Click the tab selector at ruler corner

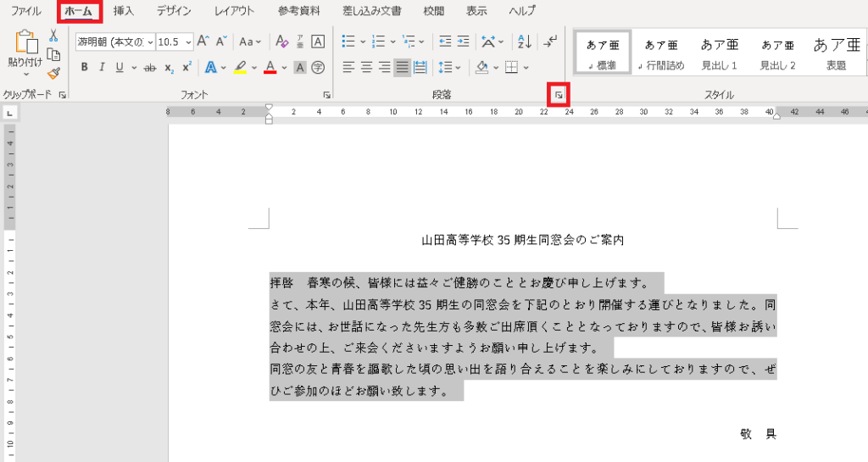10,114
